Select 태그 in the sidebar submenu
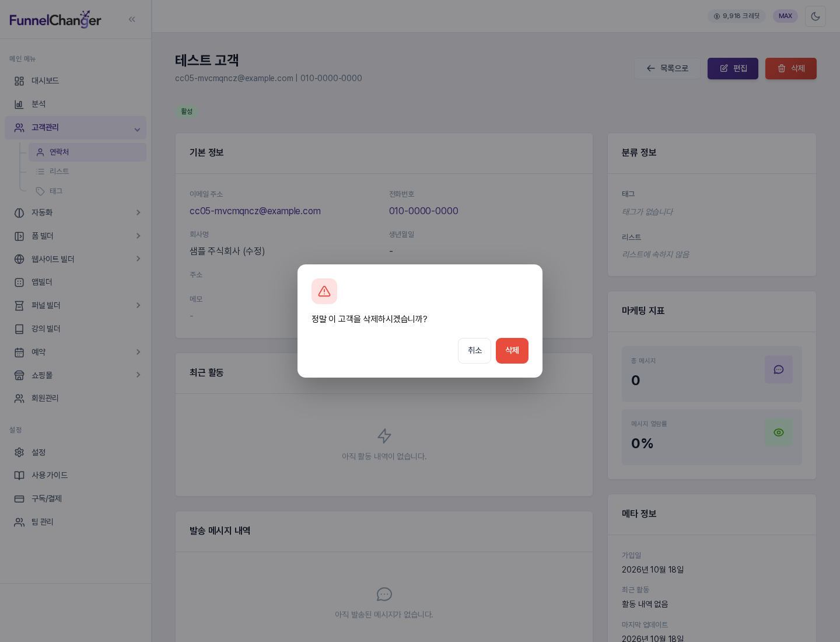This screenshot has width=840, height=642. 87,191
